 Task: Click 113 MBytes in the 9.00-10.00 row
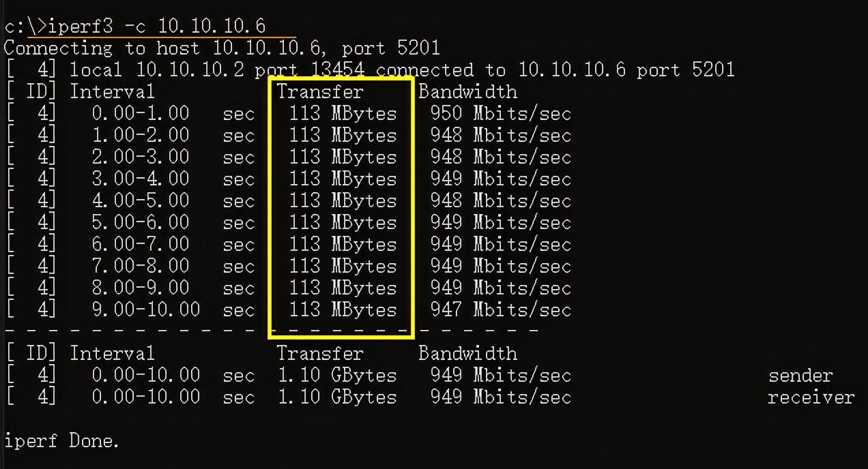343,309
